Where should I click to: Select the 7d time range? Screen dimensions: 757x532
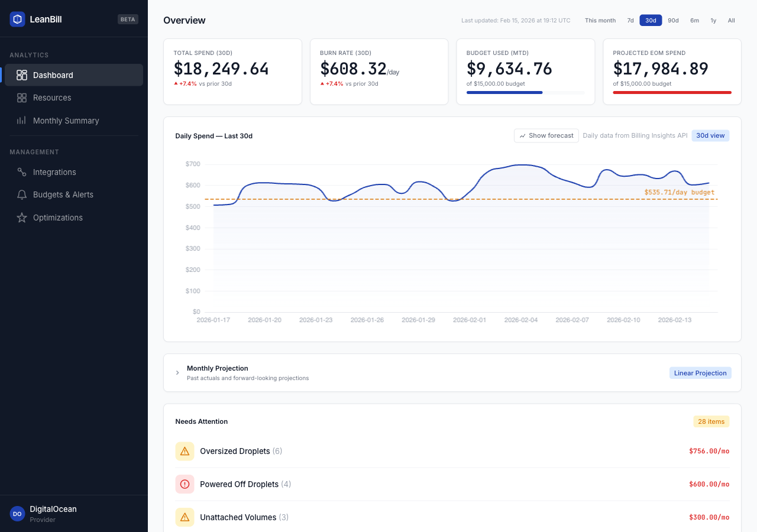630,20
